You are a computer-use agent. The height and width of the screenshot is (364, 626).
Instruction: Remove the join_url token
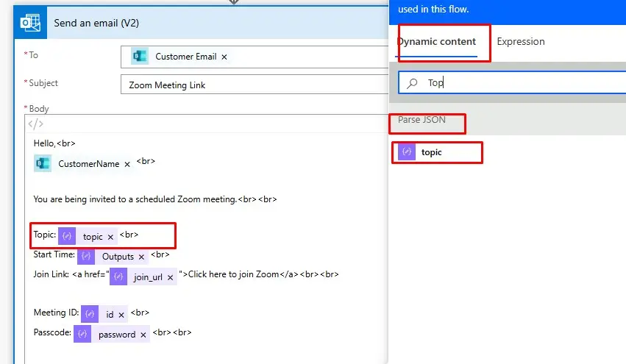(170, 277)
